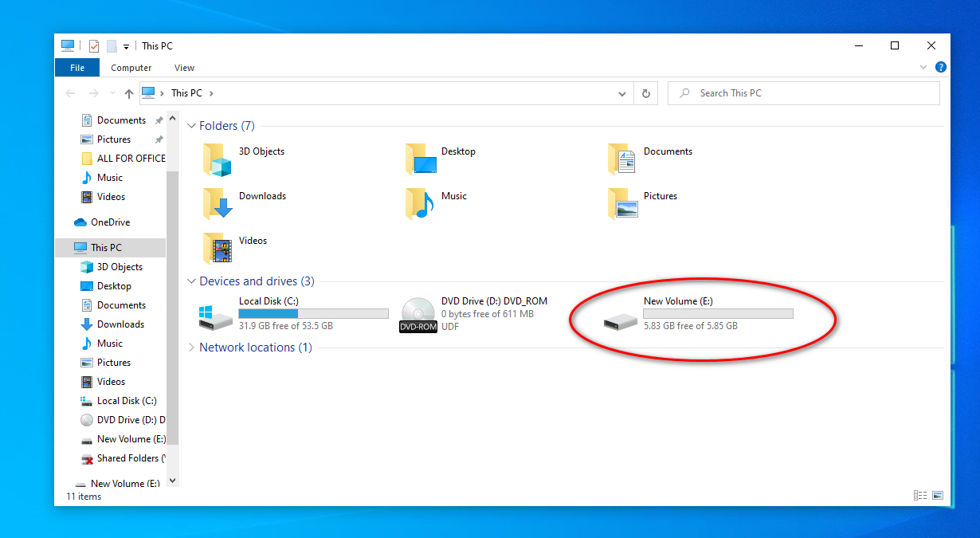This screenshot has width=980, height=538.
Task: Open the File ribbon tab
Action: [77, 68]
